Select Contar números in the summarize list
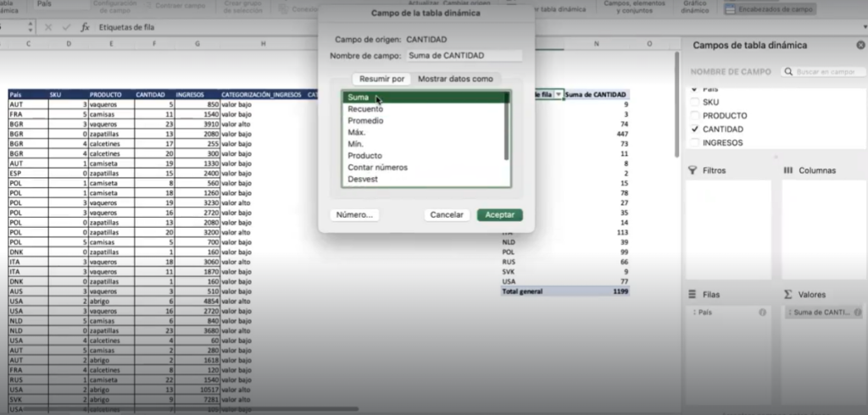Image resolution: width=868 pixels, height=415 pixels. point(424,167)
